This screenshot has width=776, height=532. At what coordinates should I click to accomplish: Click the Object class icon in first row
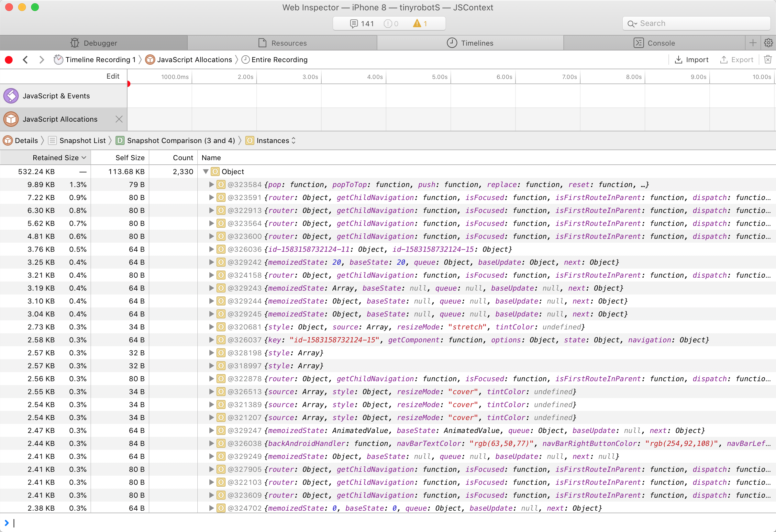tap(216, 172)
